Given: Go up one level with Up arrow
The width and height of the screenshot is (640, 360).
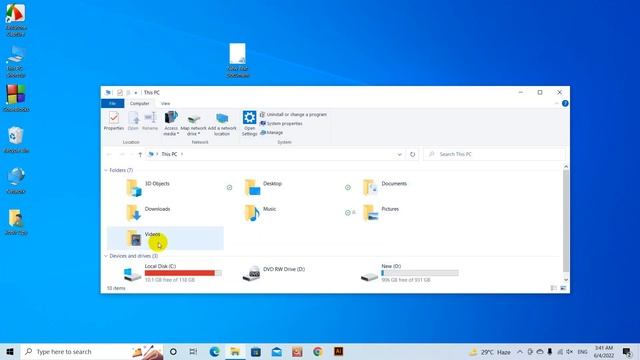Looking at the screenshot, I should click(140, 154).
